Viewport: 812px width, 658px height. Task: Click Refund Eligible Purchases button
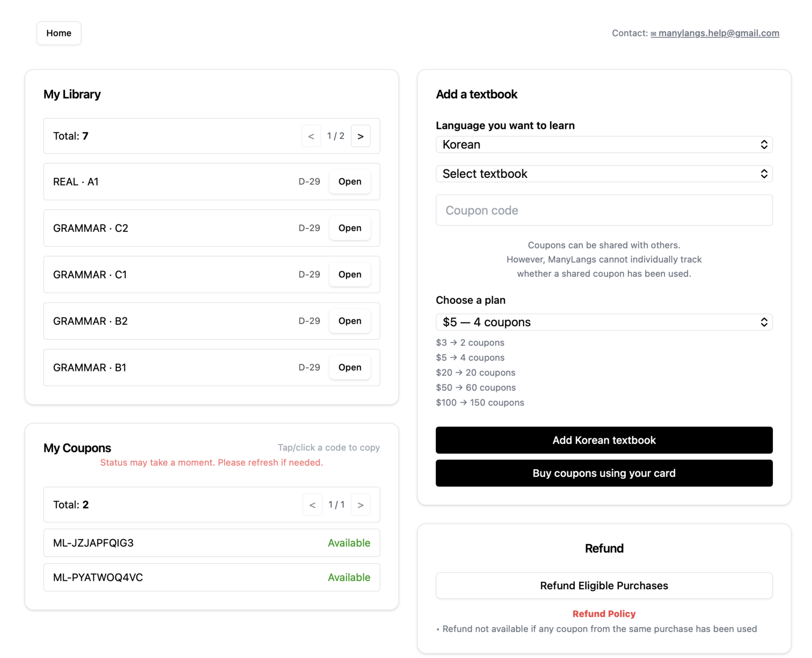pos(604,586)
